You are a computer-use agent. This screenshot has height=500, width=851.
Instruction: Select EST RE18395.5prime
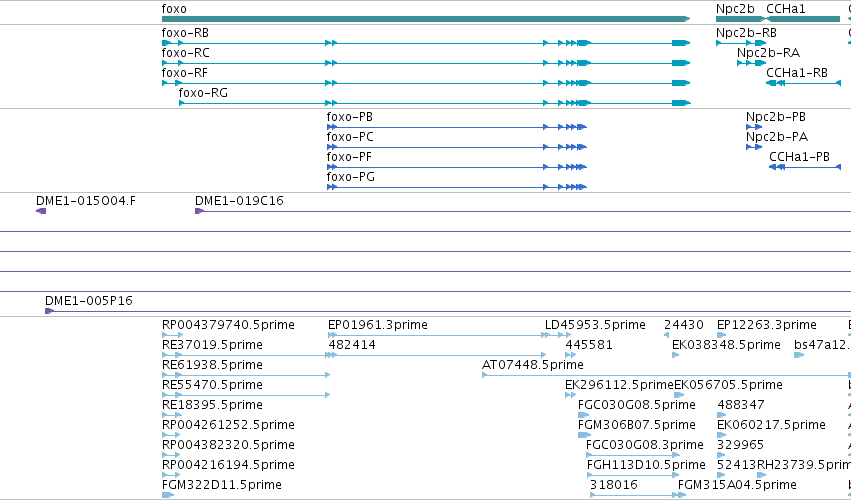[212, 406]
